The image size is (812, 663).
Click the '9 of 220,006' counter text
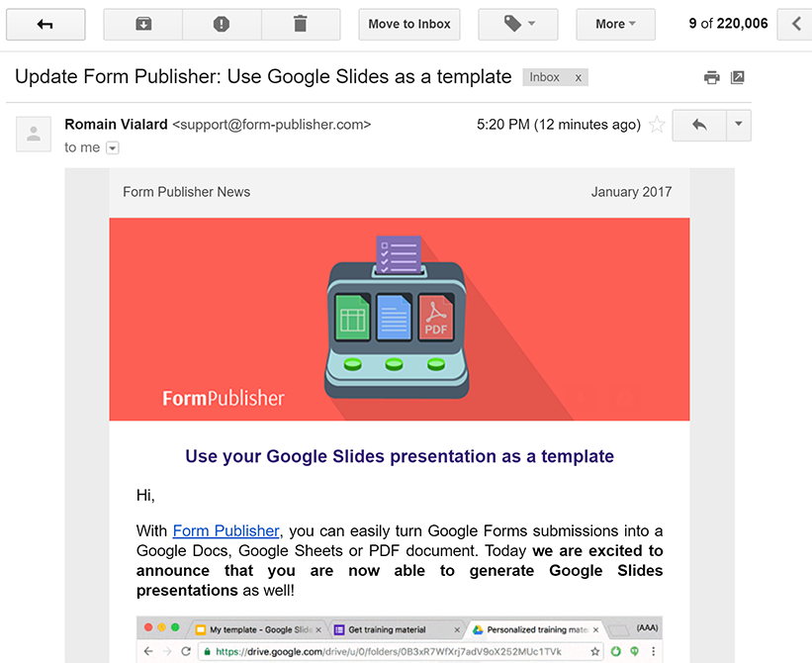pyautogui.click(x=728, y=24)
